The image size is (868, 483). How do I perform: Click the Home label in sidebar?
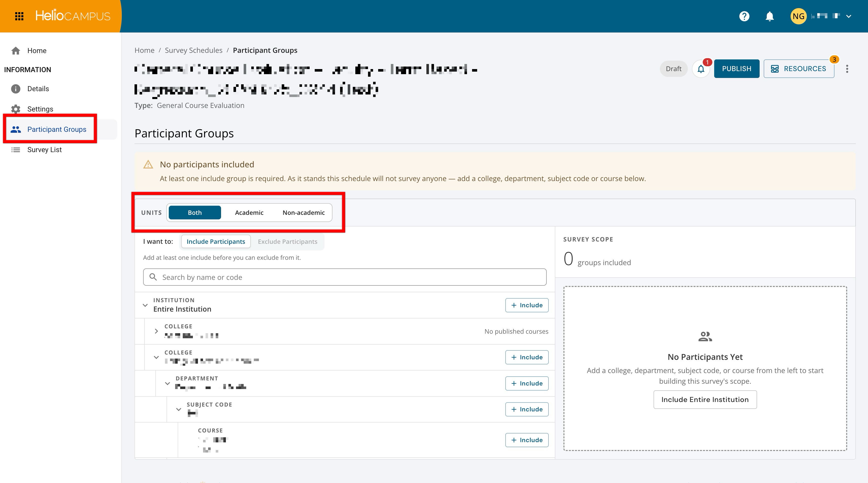coord(37,51)
